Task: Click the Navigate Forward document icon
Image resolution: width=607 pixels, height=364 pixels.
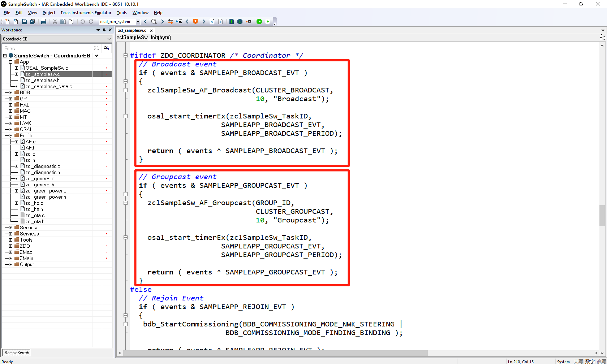Action: pos(220,22)
